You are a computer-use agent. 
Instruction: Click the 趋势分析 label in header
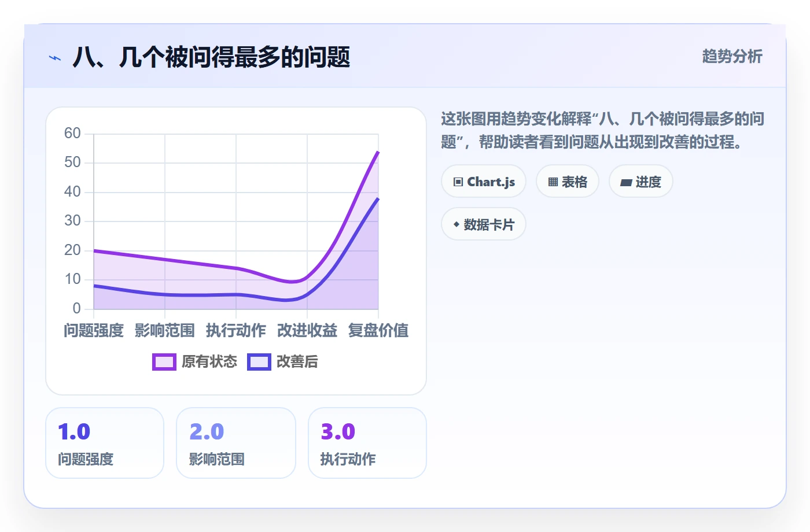(x=732, y=57)
